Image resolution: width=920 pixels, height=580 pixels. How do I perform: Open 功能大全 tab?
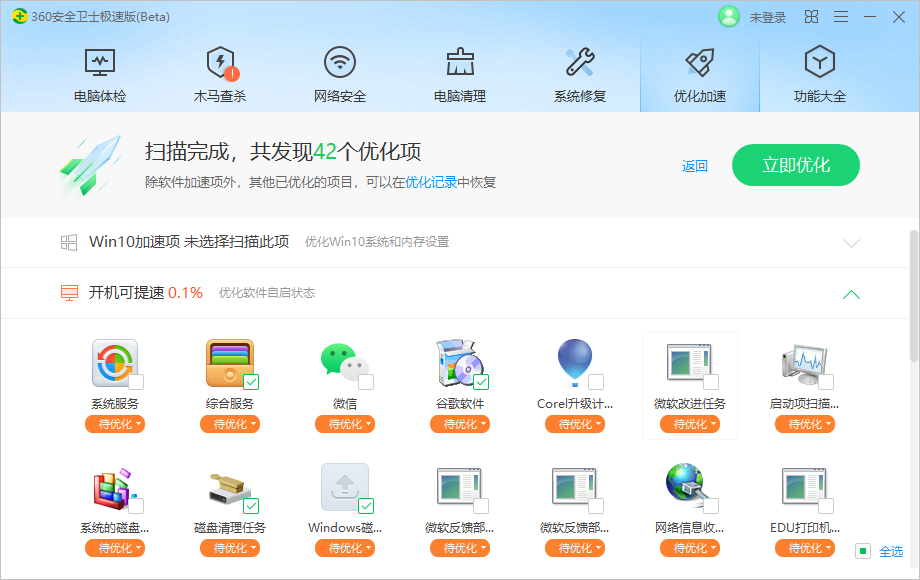tap(820, 76)
